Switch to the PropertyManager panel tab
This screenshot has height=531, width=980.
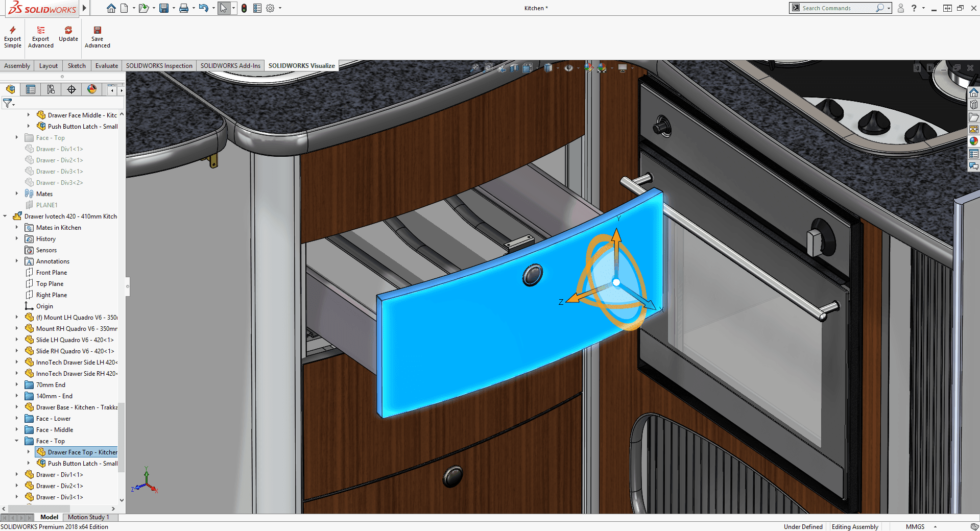(x=31, y=89)
